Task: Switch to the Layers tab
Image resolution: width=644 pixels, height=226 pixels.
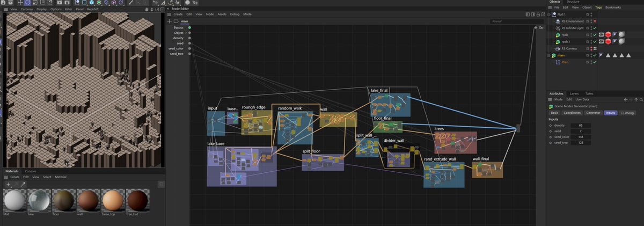Action: [574, 93]
